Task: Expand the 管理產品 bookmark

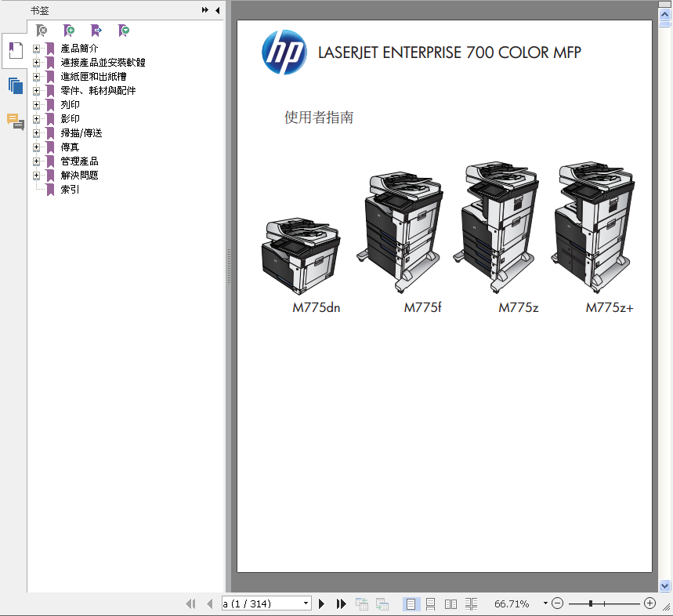Action: pos(37,161)
